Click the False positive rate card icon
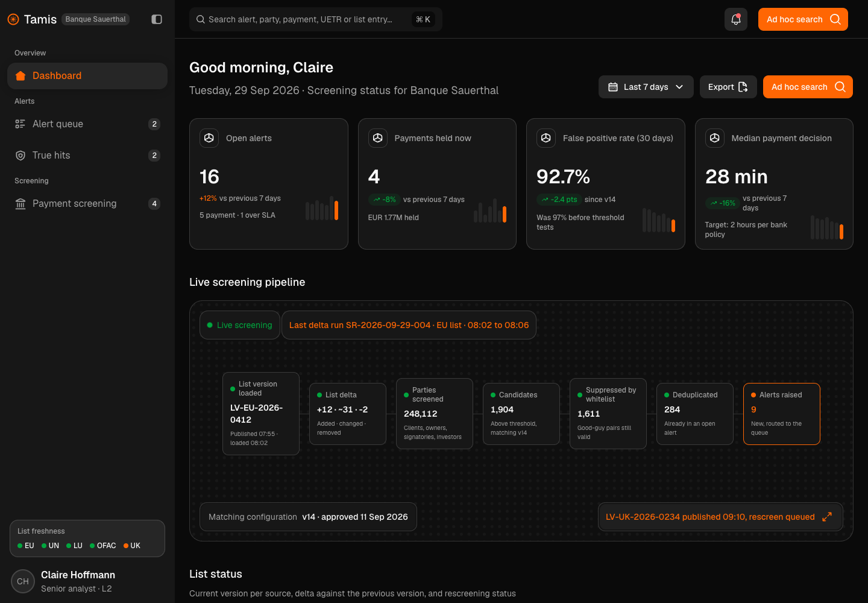The height and width of the screenshot is (603, 868). pyautogui.click(x=546, y=138)
